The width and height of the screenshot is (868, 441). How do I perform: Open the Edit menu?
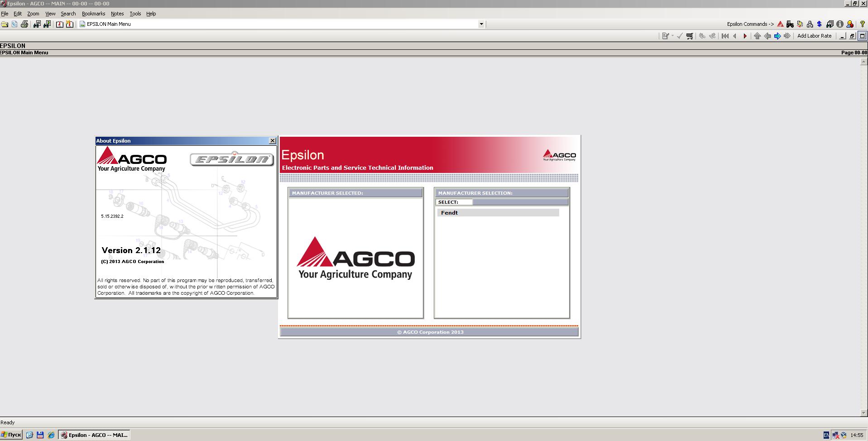tap(18, 14)
